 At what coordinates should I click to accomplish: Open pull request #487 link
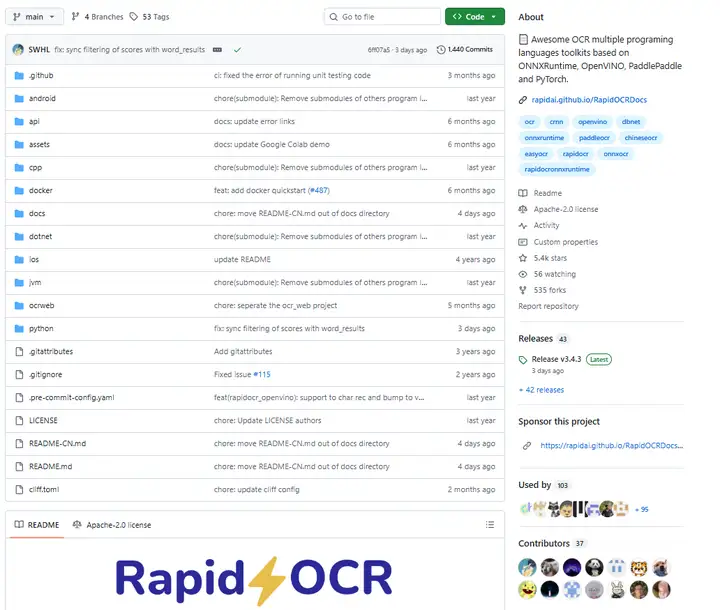pyautogui.click(x=319, y=190)
